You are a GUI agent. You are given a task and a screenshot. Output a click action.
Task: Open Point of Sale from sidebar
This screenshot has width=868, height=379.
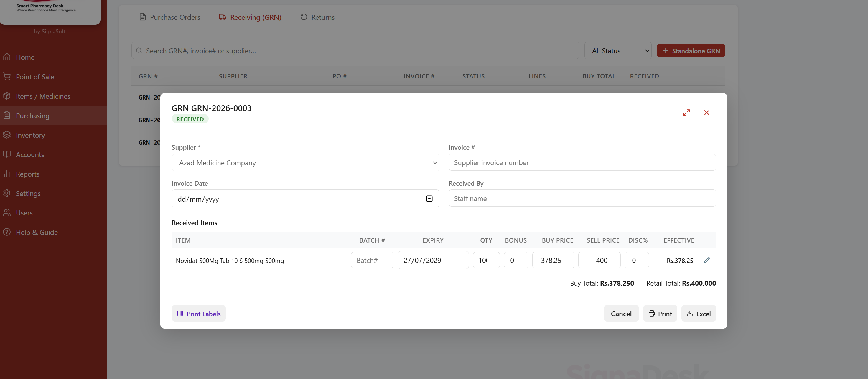click(35, 77)
